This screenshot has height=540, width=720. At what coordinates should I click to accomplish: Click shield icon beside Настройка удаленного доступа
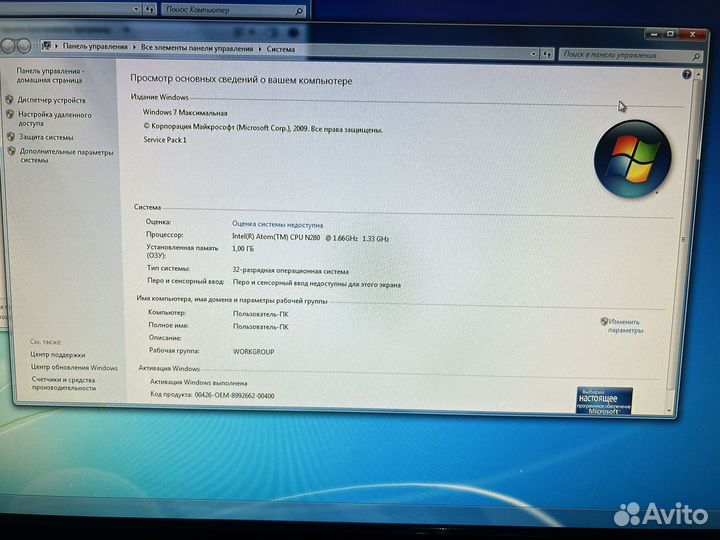click(x=10, y=115)
